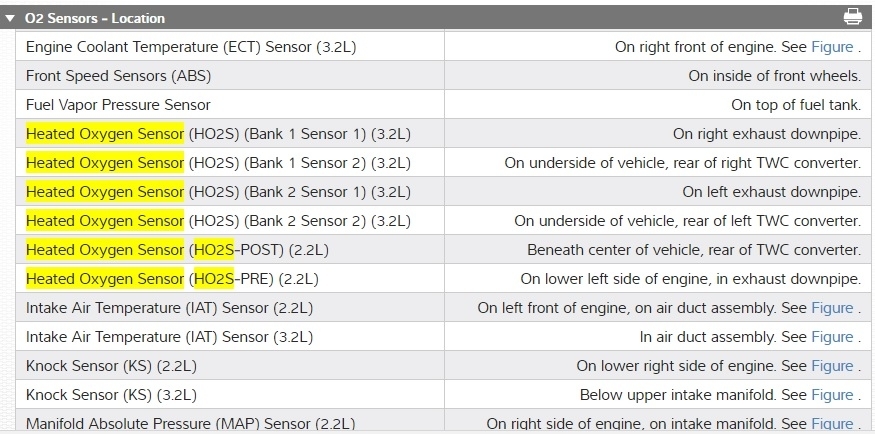The width and height of the screenshot is (875, 434).
Task: Click the HO2S-PRE 2.2L sensor entry
Action: (x=172, y=279)
